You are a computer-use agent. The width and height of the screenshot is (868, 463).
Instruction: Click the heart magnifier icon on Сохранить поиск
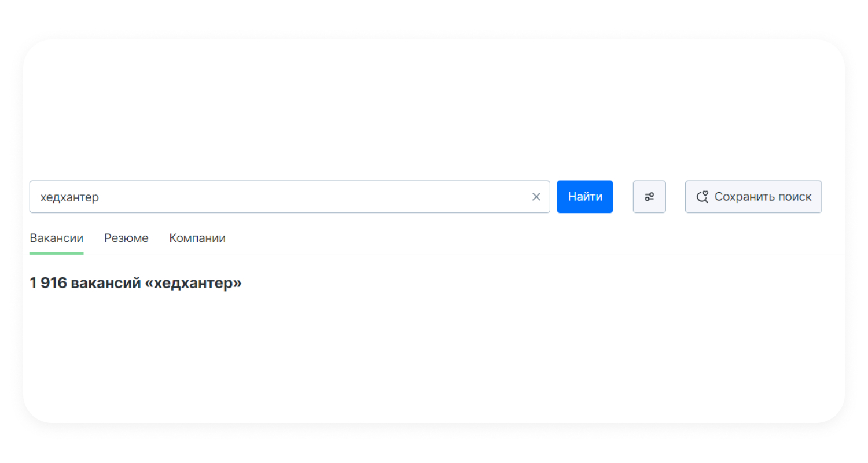click(x=703, y=197)
